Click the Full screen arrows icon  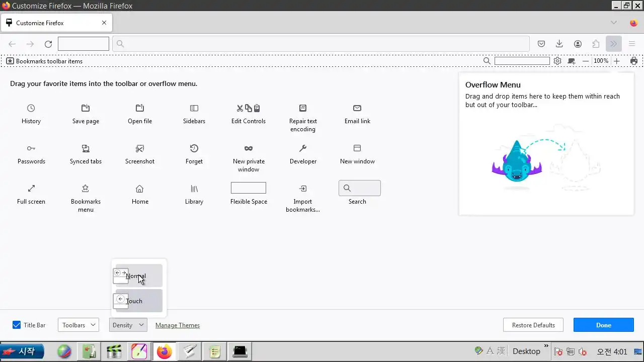(x=31, y=189)
